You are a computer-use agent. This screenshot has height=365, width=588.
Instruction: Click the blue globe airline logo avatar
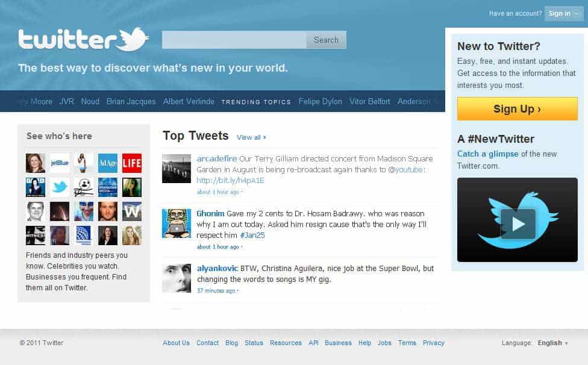coord(84,236)
